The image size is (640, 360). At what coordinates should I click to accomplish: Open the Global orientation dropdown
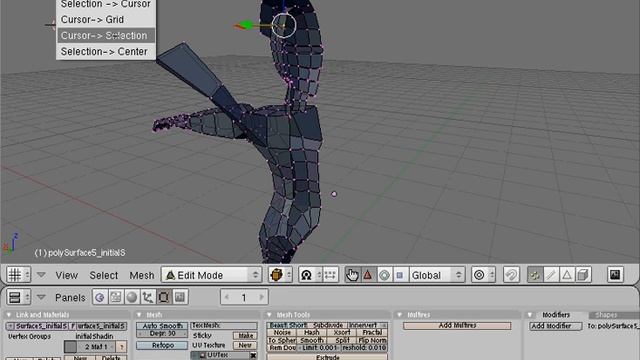click(x=437, y=275)
